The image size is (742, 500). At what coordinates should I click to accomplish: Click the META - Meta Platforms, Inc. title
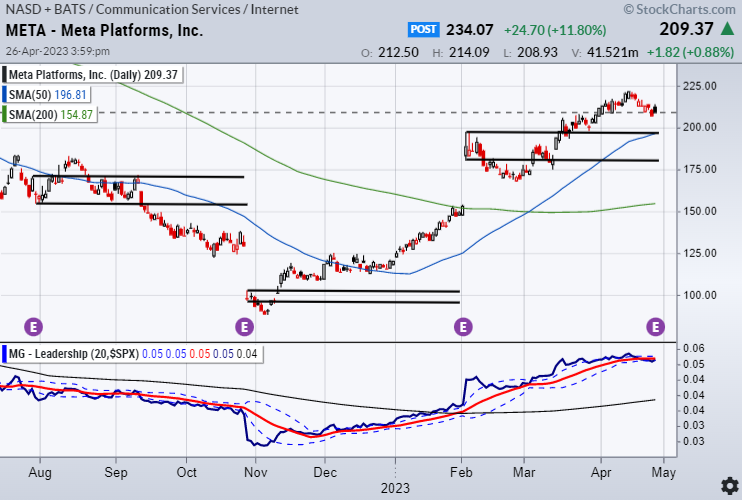(x=104, y=30)
